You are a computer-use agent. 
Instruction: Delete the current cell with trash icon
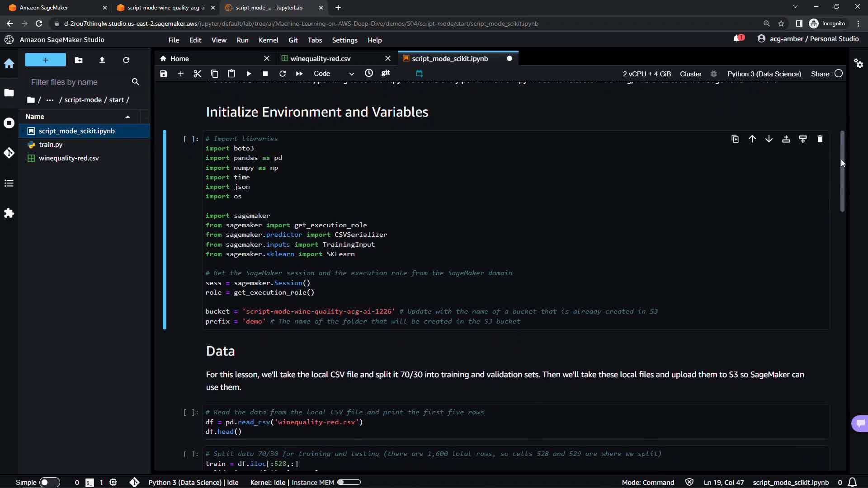pos(820,139)
